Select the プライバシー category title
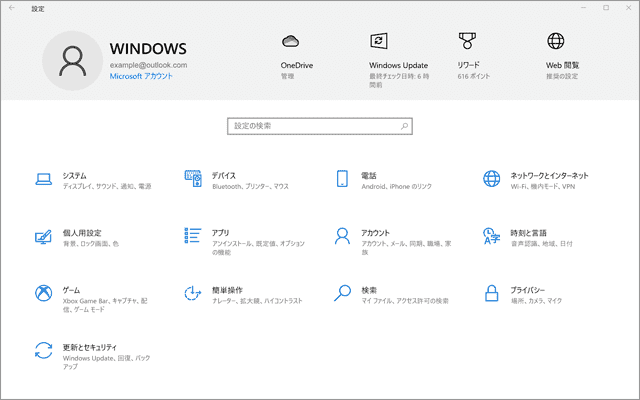 (x=527, y=290)
